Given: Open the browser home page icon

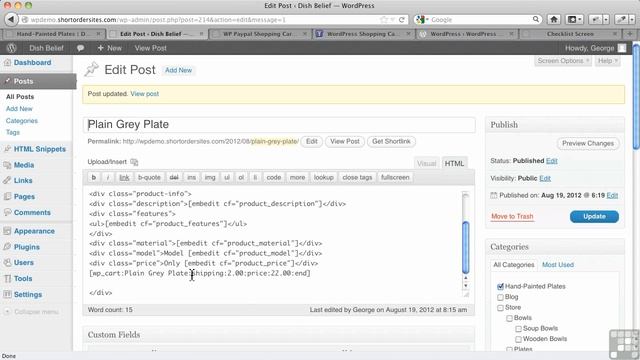Looking at the screenshot, I should 554,19.
